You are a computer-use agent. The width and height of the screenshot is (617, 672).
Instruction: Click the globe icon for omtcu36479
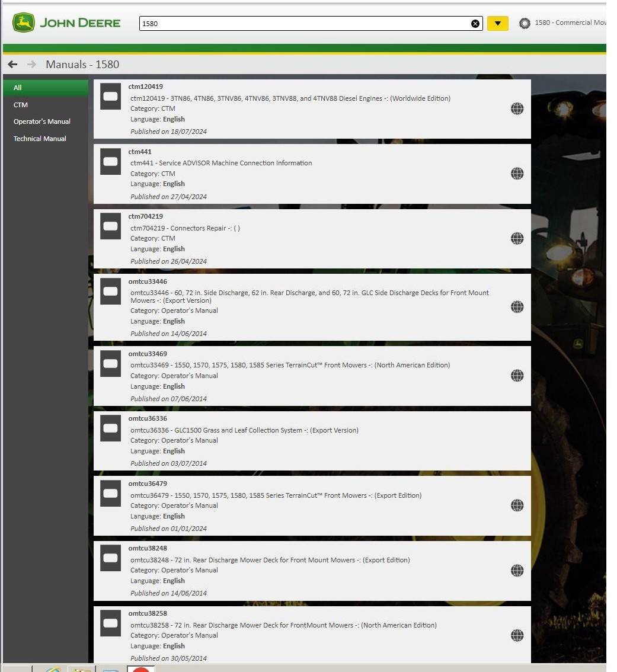point(517,505)
